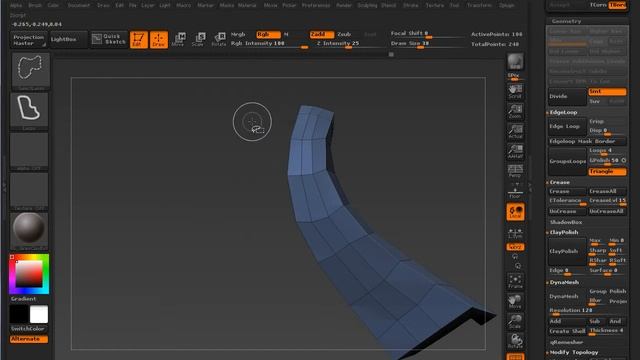Select the Rotate transform tool in top shelf
Viewport: 640px width, 360px height.
[219, 40]
